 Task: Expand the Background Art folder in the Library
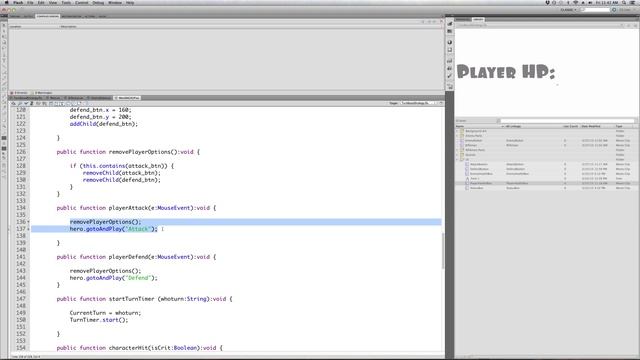pos(457,131)
